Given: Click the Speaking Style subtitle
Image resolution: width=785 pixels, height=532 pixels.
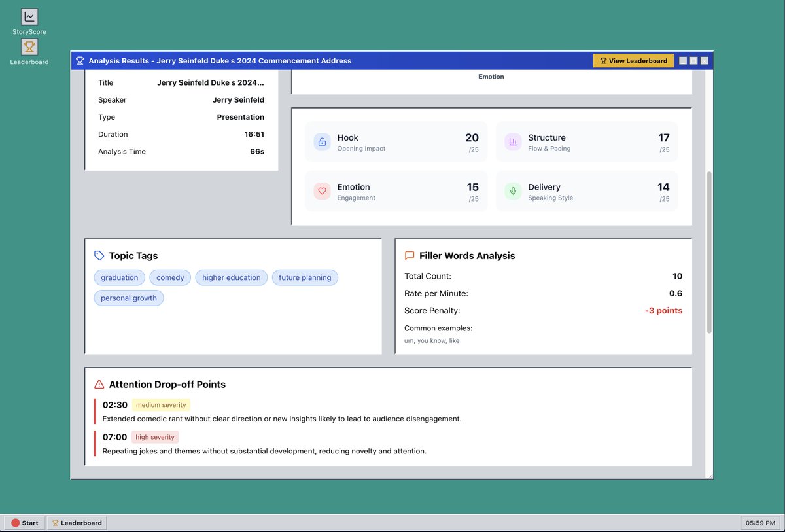Looking at the screenshot, I should 551,198.
